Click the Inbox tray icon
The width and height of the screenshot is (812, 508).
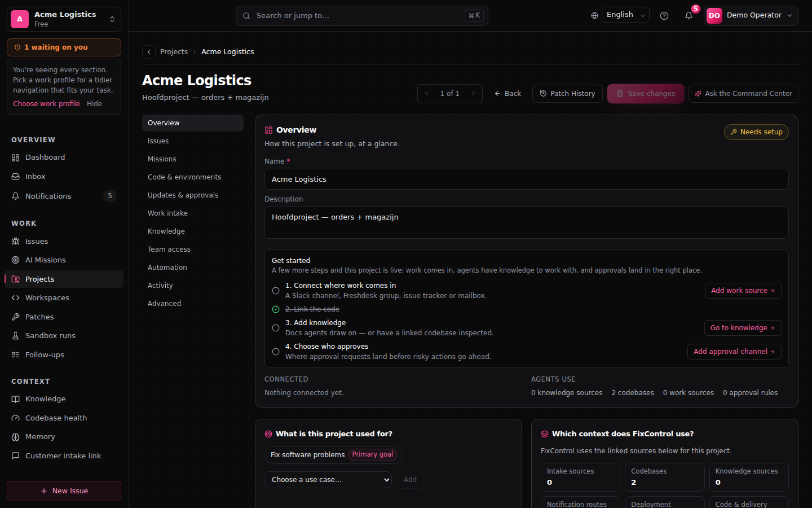[x=15, y=177]
